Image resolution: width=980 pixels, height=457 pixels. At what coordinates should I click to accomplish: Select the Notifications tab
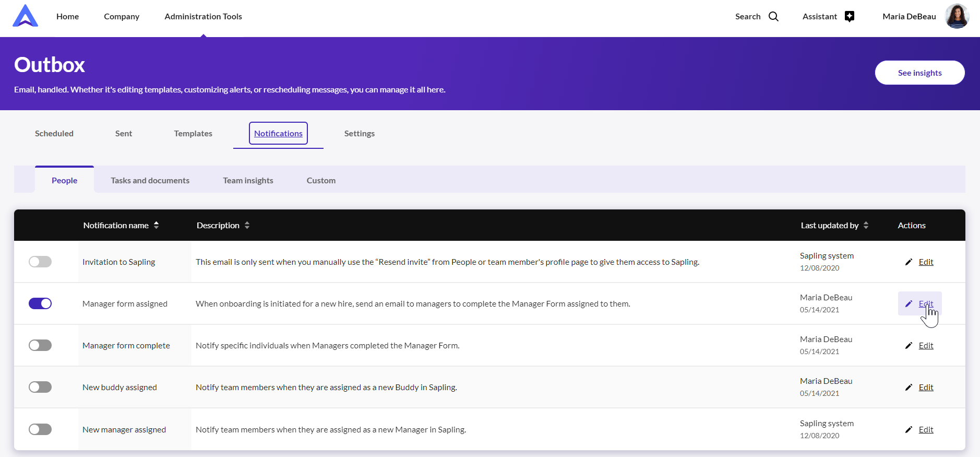278,134
